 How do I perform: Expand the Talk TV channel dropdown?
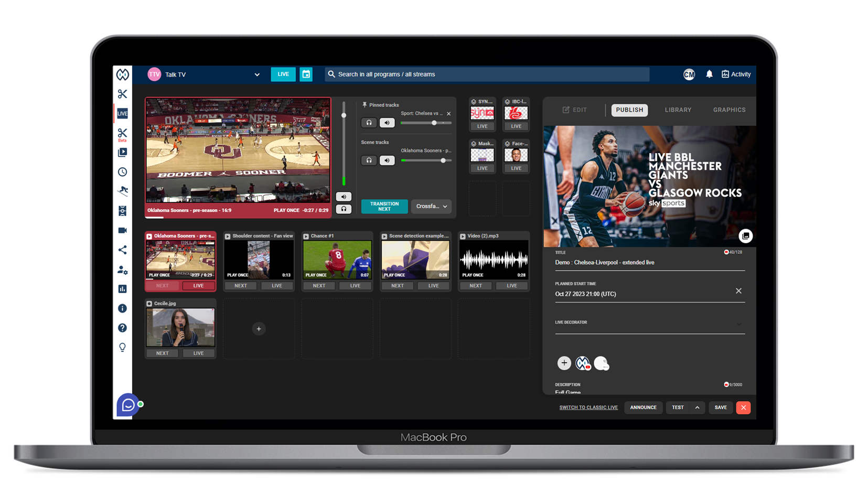pos(257,74)
